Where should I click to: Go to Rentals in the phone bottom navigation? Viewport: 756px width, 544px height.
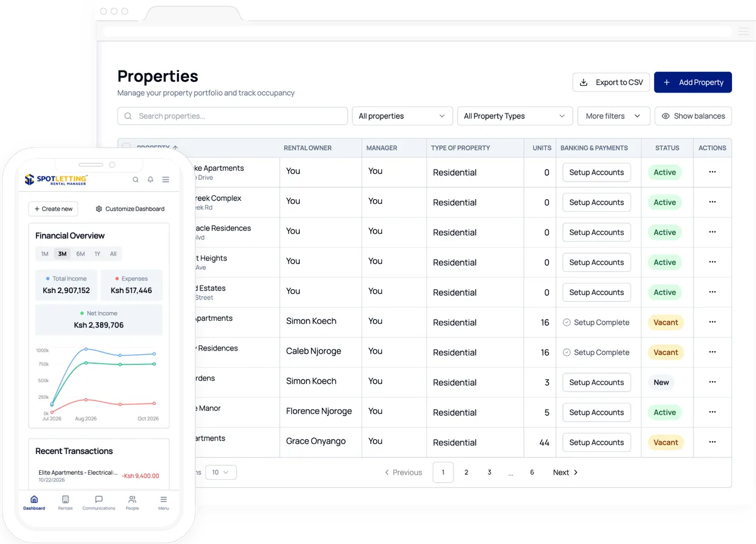[x=66, y=502]
